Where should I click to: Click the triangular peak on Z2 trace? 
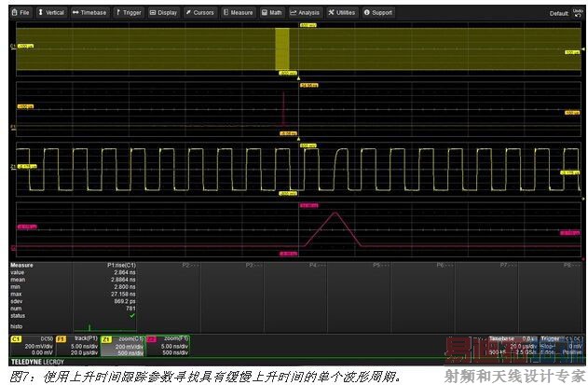point(335,213)
